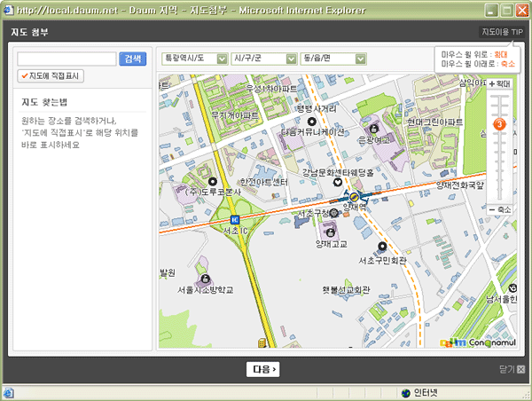Open the 동/읍/면 dropdown
Viewport: 532px width, 401px height.
point(333,59)
